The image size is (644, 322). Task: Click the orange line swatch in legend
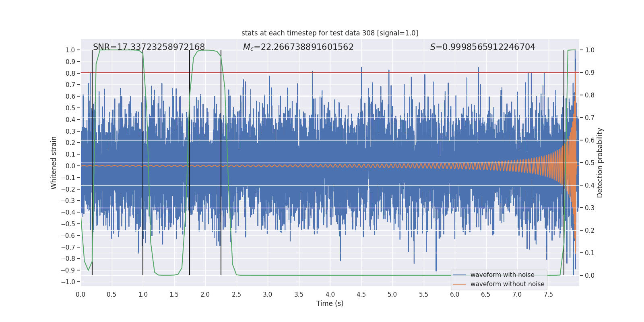460,284
